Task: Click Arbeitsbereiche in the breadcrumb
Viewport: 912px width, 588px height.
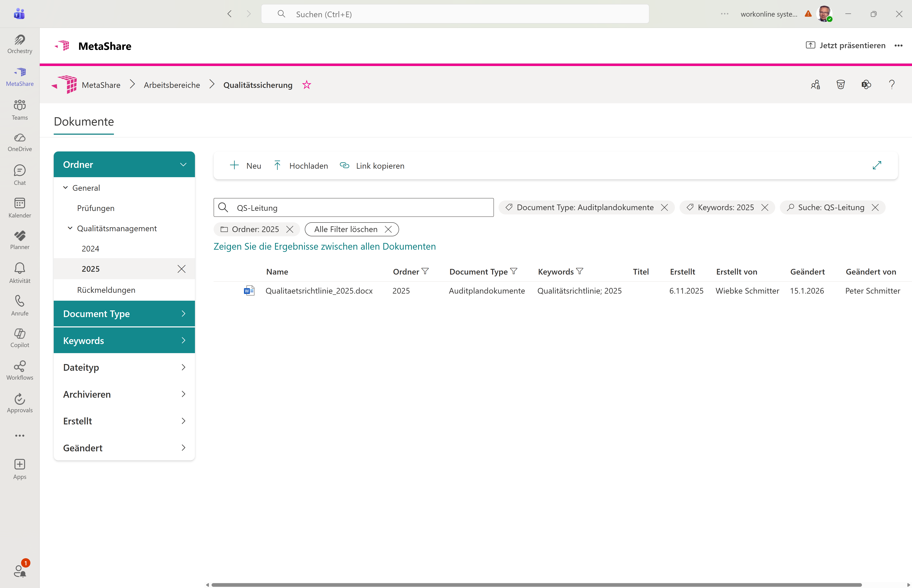Action: (x=171, y=85)
